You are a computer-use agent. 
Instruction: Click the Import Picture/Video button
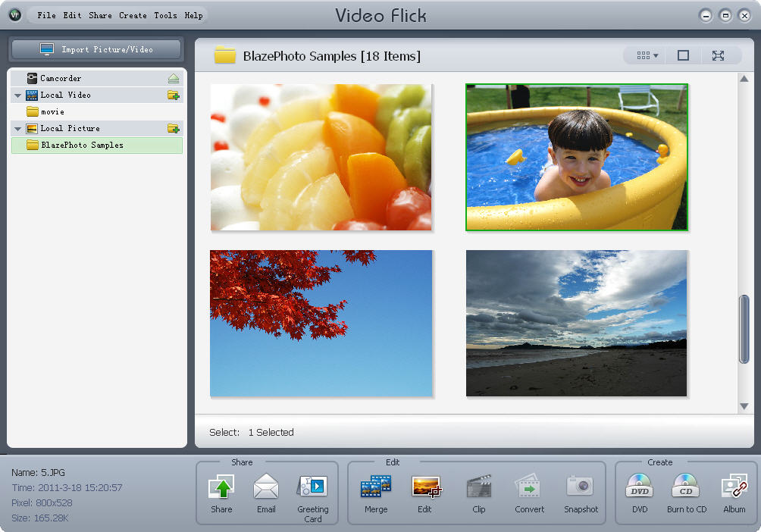tap(96, 50)
